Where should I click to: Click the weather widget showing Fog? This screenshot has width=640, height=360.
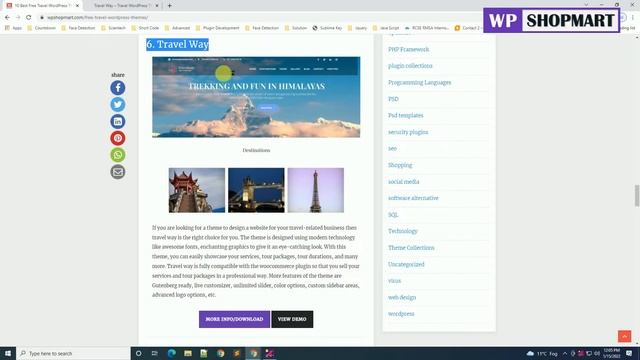click(542, 353)
